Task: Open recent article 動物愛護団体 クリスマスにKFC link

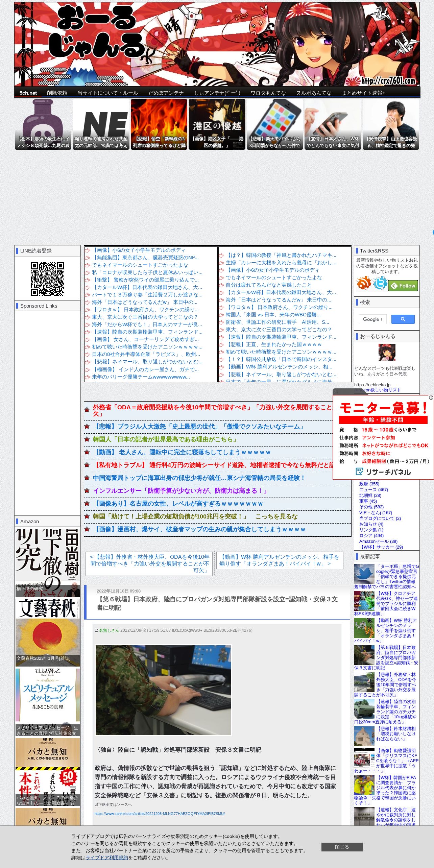Action: tap(387, 761)
